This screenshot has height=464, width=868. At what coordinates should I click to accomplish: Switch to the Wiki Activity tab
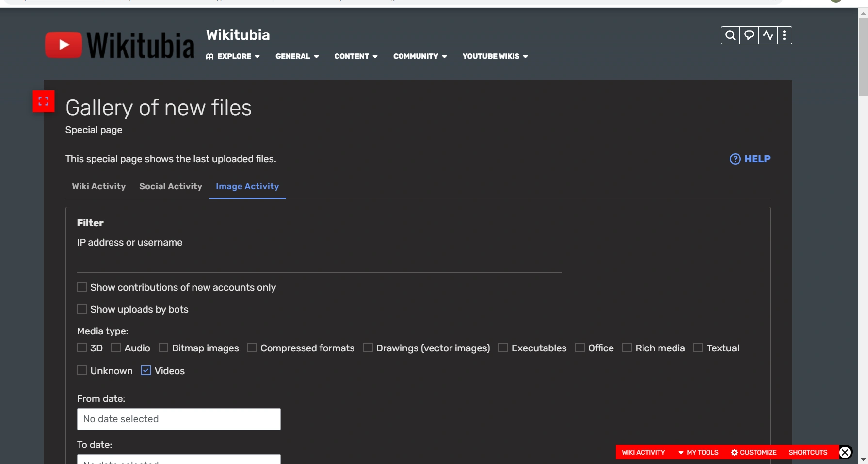point(98,186)
